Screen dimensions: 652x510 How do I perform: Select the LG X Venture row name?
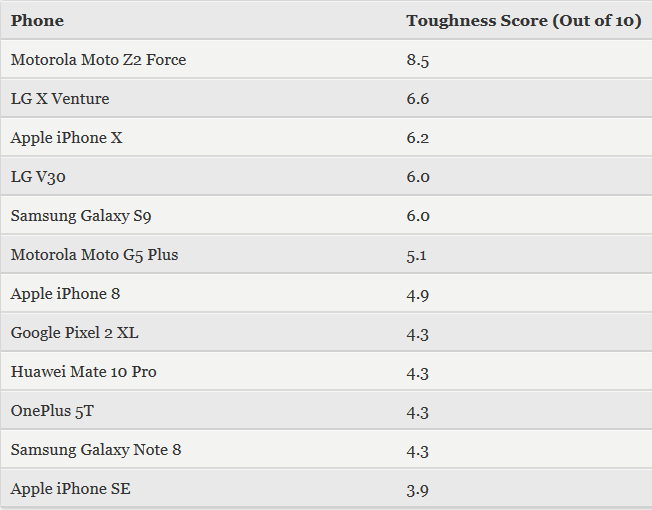coord(60,99)
